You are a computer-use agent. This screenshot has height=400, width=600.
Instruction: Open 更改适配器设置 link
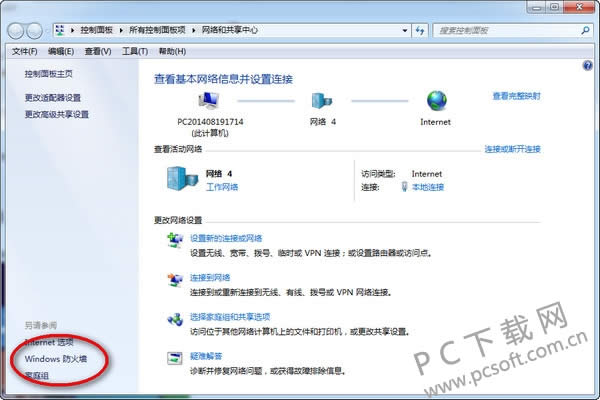pos(53,98)
